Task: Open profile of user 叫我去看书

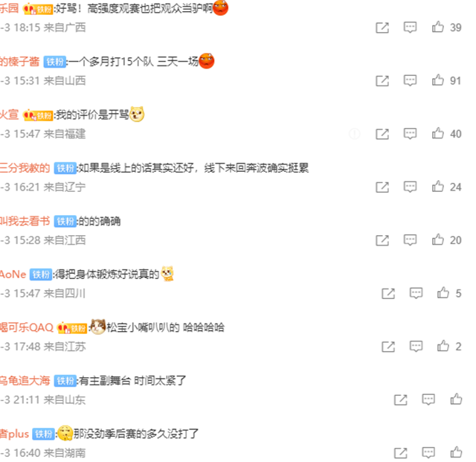Action: (25, 221)
